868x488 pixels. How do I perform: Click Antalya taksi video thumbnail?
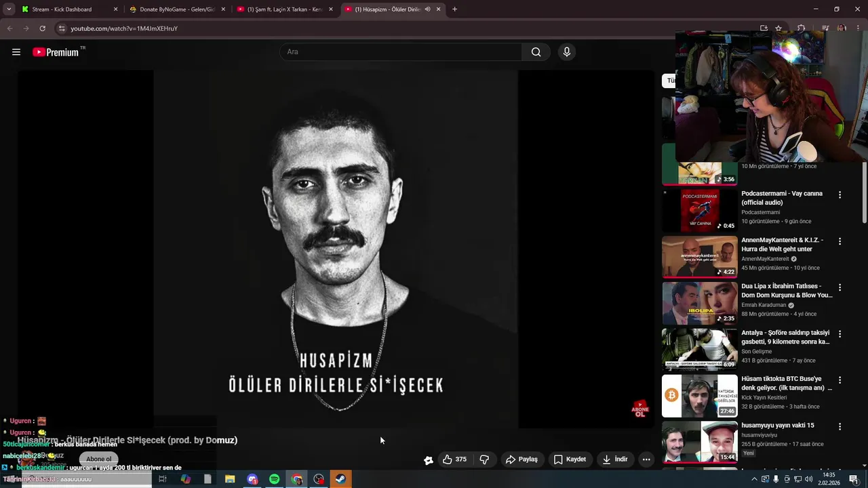click(700, 350)
